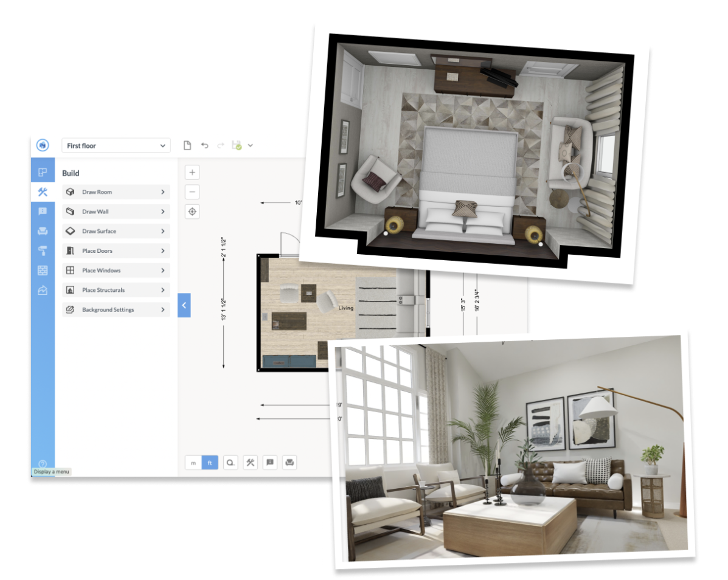The width and height of the screenshot is (728, 580).
Task: Click the Place Doors icon
Action: coord(71,250)
